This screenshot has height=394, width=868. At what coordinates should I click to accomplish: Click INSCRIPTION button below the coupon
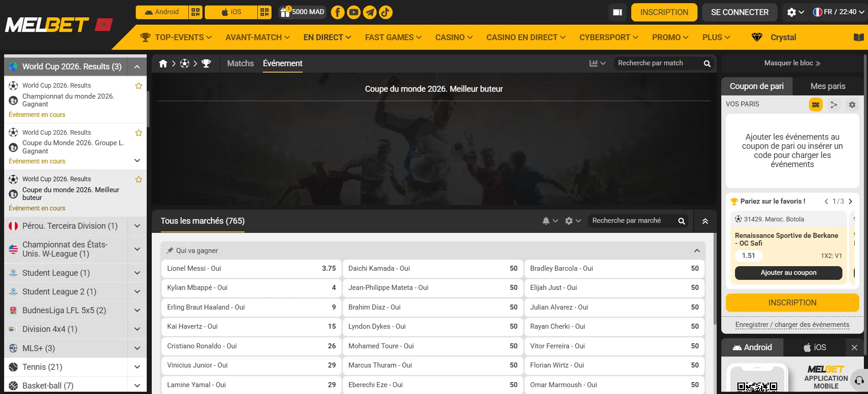(x=792, y=303)
